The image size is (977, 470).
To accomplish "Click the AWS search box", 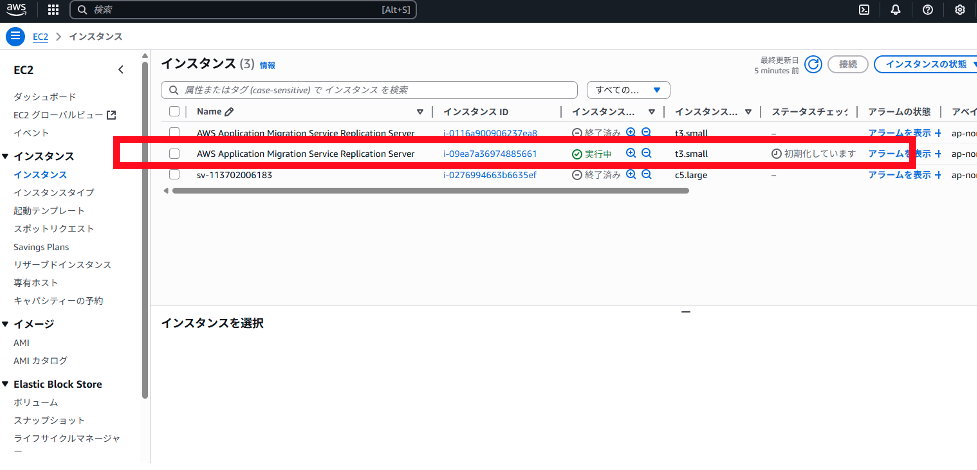I will click(x=243, y=10).
